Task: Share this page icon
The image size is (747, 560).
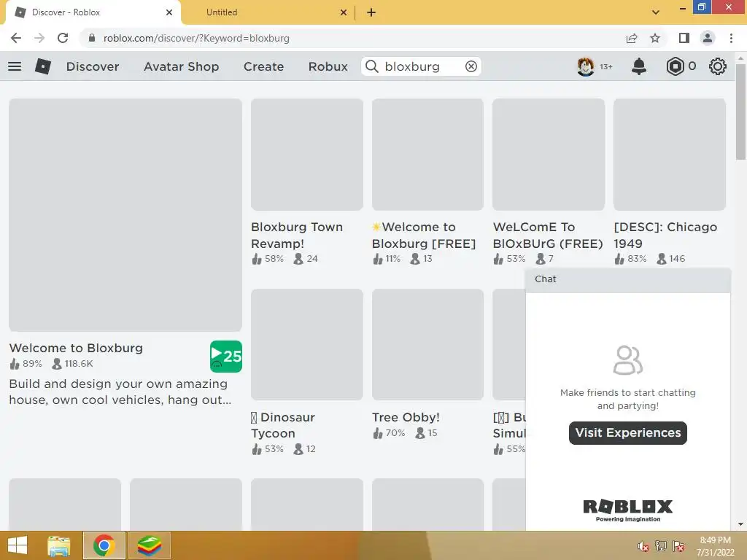Action: pos(632,38)
